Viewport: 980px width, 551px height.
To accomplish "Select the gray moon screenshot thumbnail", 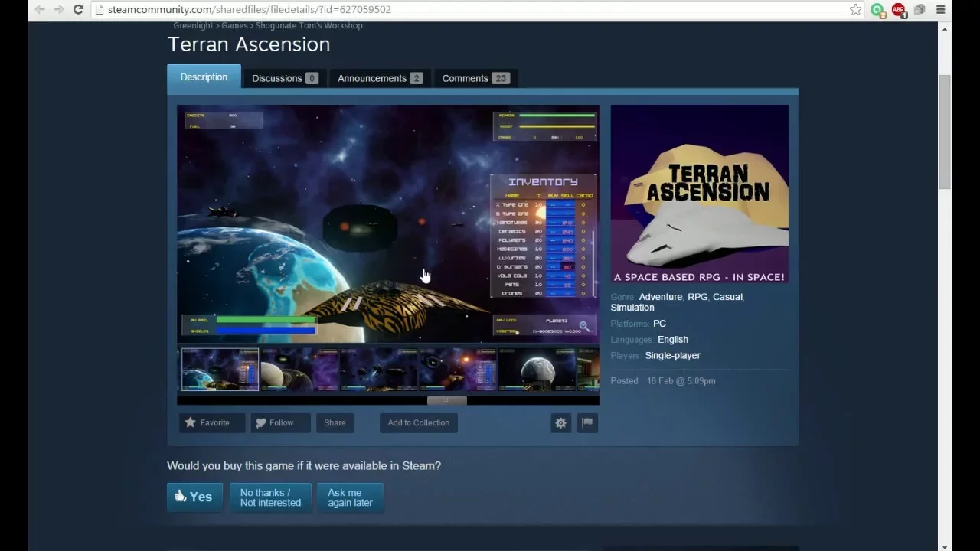I will pyautogui.click(x=537, y=370).
